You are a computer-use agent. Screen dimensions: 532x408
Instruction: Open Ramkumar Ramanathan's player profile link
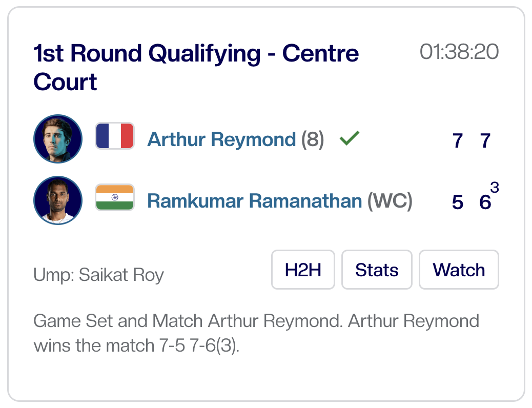254,201
